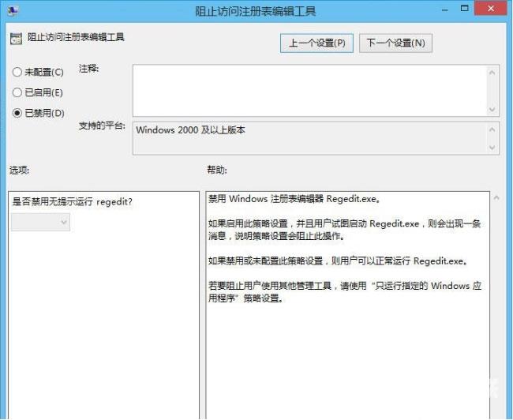The image size is (513, 420).
Task: Go to previous setting 上一个设置(P)
Action: pyautogui.click(x=316, y=43)
